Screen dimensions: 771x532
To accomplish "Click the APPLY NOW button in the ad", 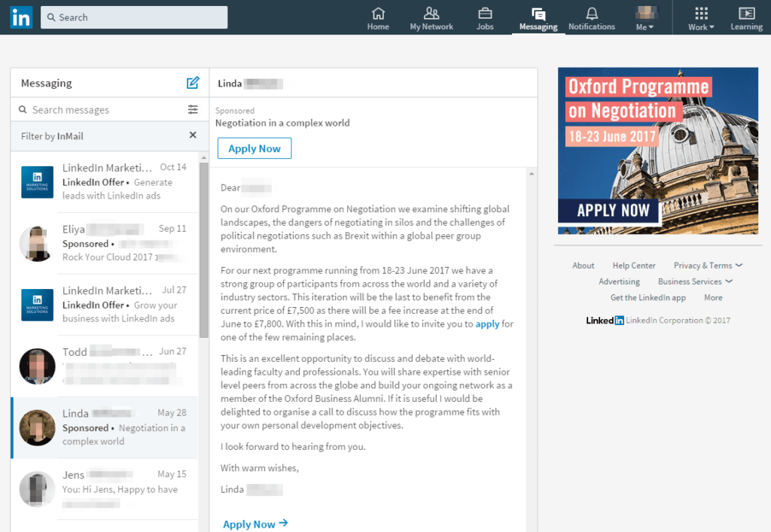I will (x=608, y=211).
